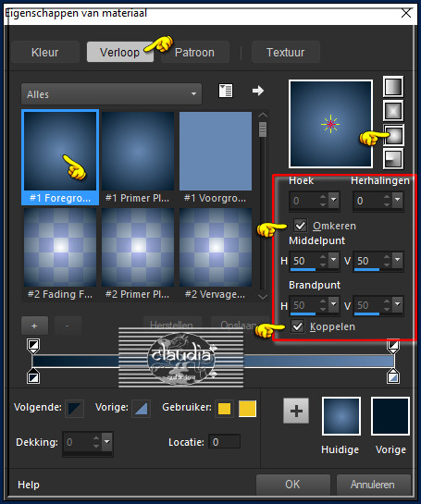This screenshot has width=421, height=504.
Task: Add current material to palette with plus icon
Action: [296, 411]
